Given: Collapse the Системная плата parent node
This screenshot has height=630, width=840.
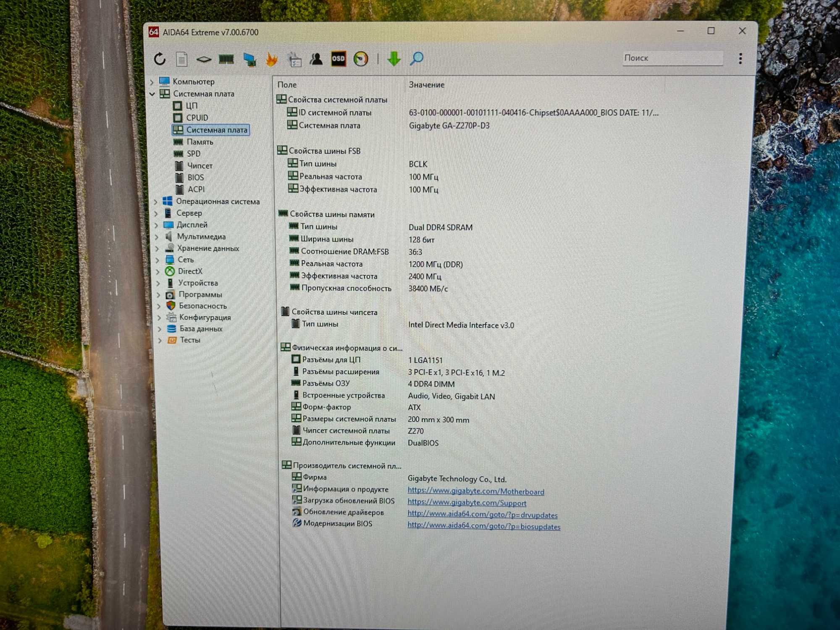Looking at the screenshot, I should point(152,94).
